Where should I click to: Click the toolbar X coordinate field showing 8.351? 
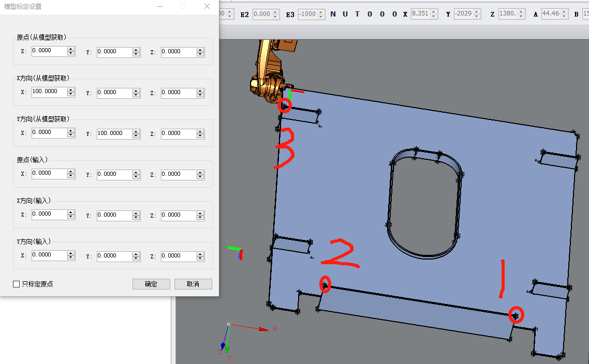(420, 14)
